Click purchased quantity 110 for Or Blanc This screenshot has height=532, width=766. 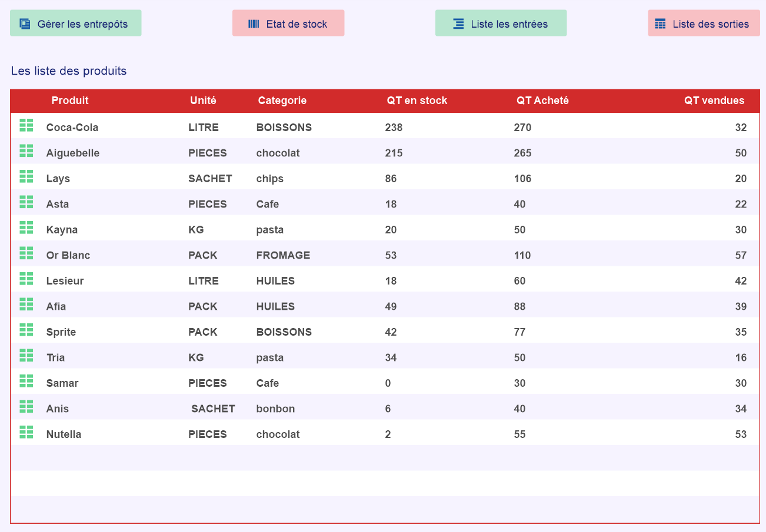(x=522, y=256)
